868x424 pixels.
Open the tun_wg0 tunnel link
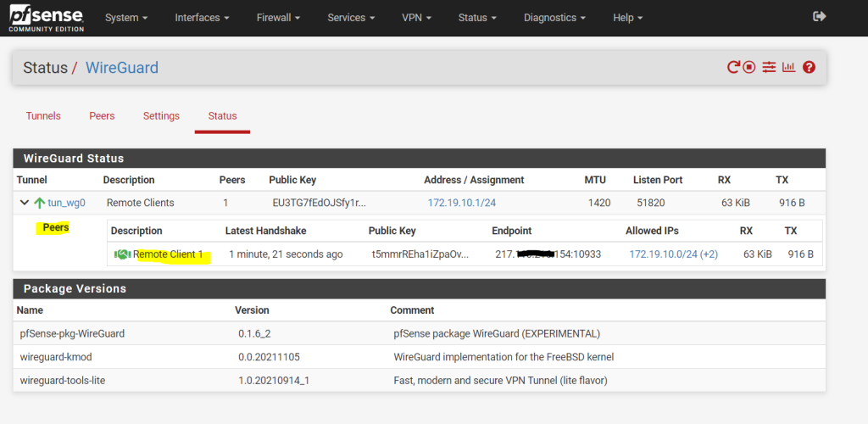pos(66,203)
